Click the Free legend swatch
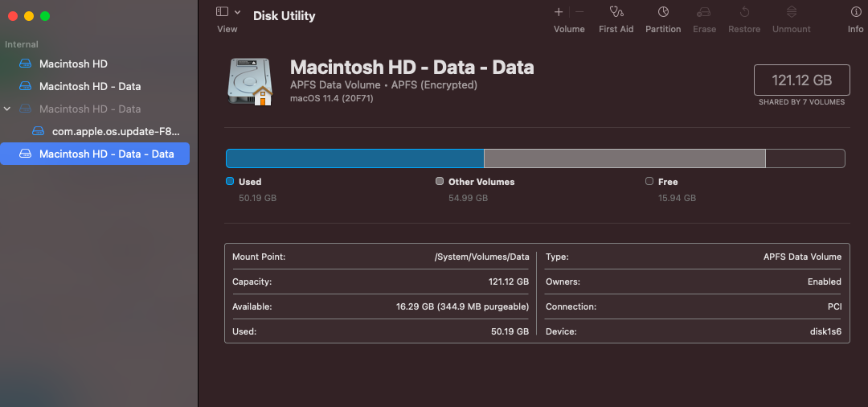This screenshot has height=407, width=868. click(649, 181)
